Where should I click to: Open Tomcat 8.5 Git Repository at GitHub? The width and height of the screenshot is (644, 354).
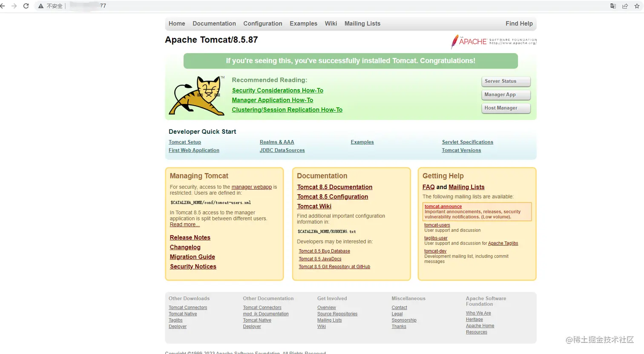(334, 267)
